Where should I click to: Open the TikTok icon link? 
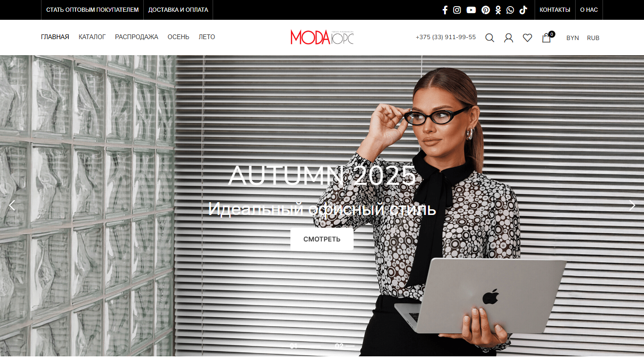coord(523,10)
